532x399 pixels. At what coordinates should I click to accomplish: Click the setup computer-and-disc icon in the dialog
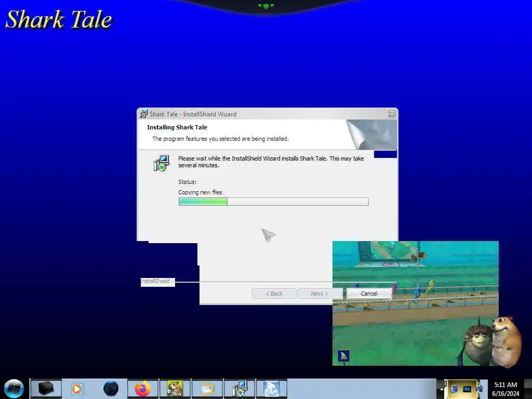(161, 163)
